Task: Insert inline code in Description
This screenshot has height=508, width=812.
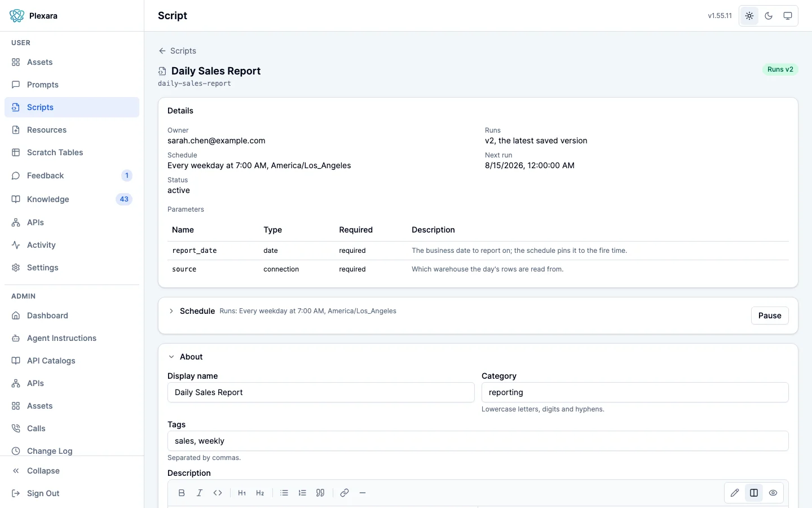Action: [218, 493]
